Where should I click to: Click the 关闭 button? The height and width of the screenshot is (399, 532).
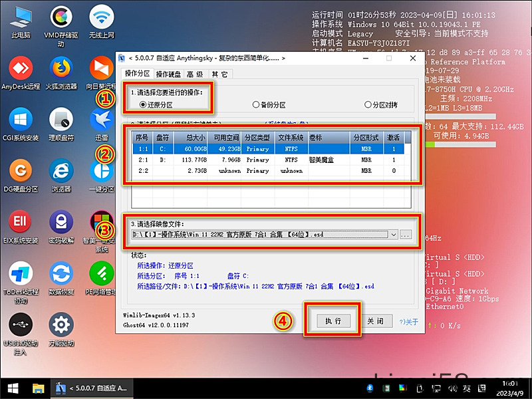(x=376, y=321)
